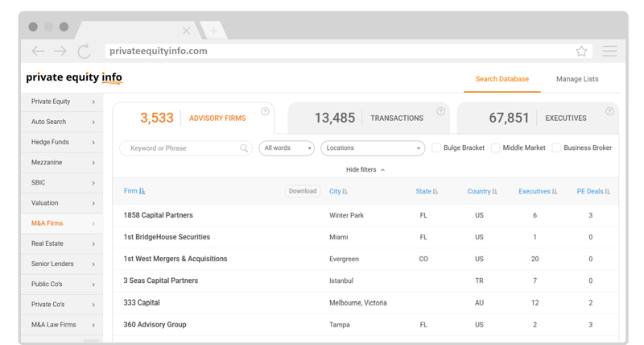Open M&A Firms sidebar item
The height and width of the screenshot is (345, 644).
click(x=62, y=223)
